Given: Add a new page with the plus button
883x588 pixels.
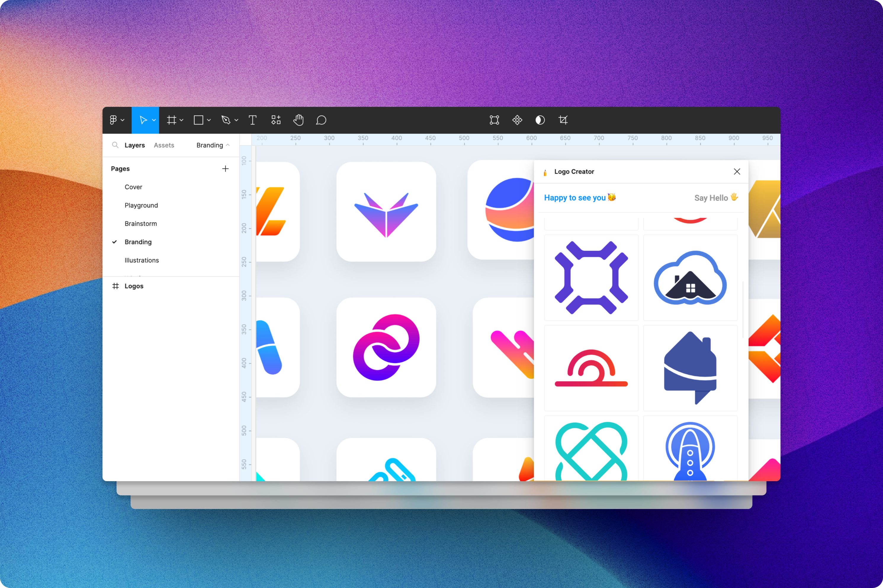Looking at the screenshot, I should (225, 168).
